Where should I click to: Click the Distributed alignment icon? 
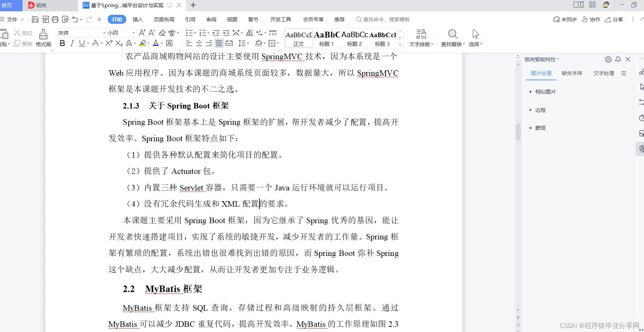click(229, 43)
